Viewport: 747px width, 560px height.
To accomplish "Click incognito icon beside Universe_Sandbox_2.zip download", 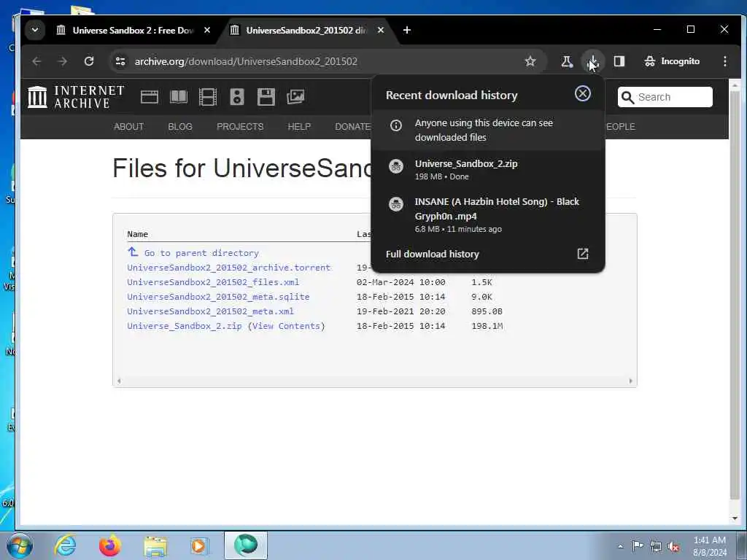I will tap(396, 166).
